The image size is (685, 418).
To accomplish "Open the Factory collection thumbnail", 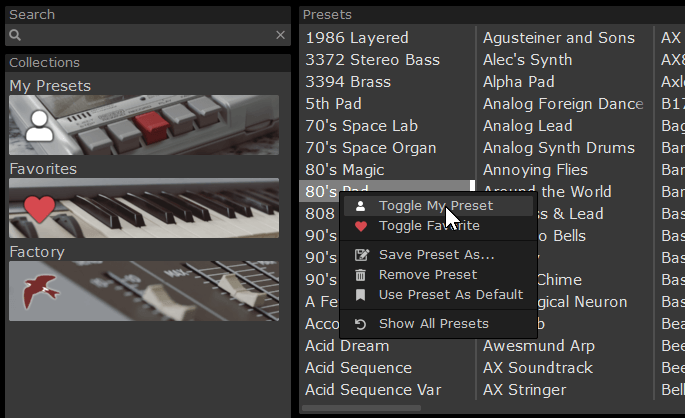I will click(144, 291).
